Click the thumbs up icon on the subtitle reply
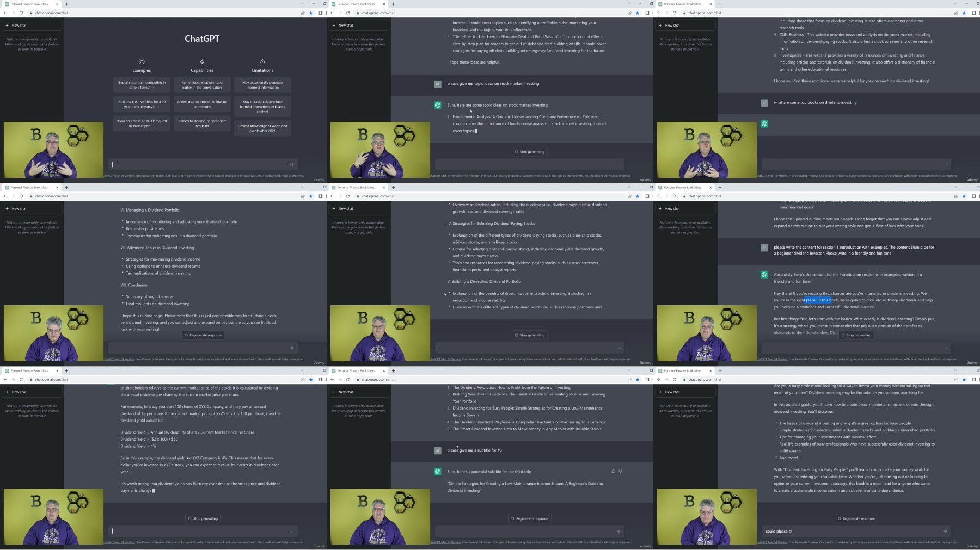The width and height of the screenshot is (980, 550). tap(614, 471)
